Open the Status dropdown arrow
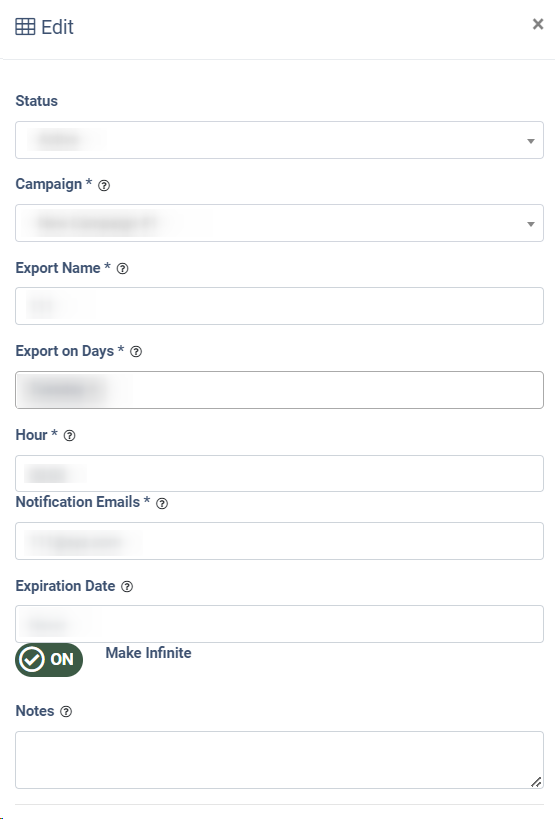This screenshot has height=819, width=555. coord(530,141)
